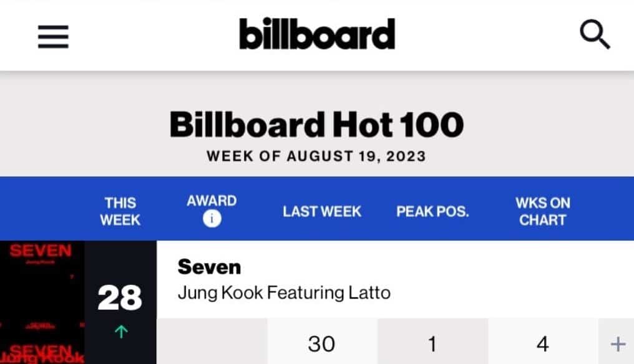
Task: Expand the Seven chart entry details
Action: (x=617, y=344)
